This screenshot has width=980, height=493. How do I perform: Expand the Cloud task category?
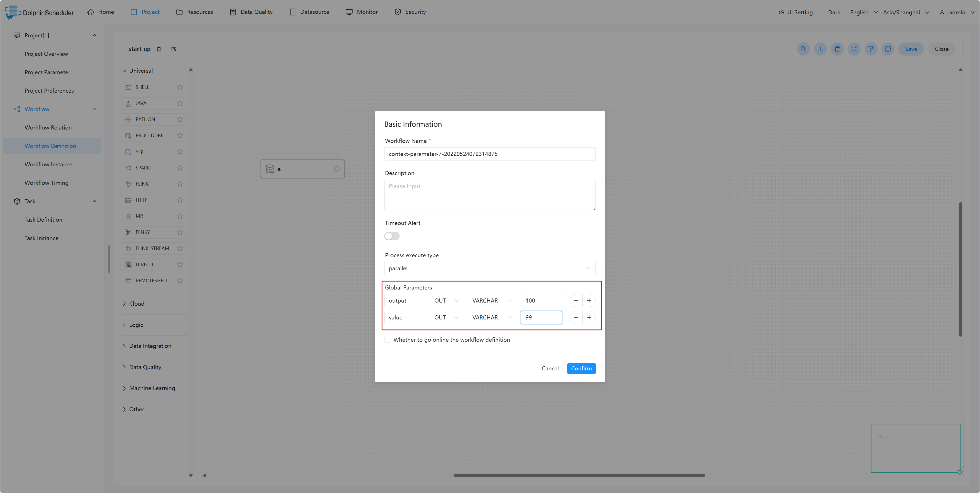tap(136, 304)
